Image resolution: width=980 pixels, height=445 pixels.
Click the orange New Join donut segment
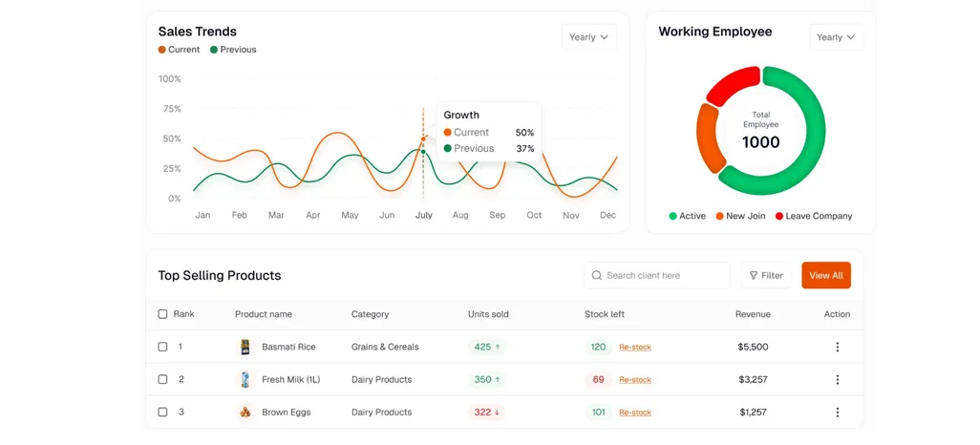click(x=709, y=140)
